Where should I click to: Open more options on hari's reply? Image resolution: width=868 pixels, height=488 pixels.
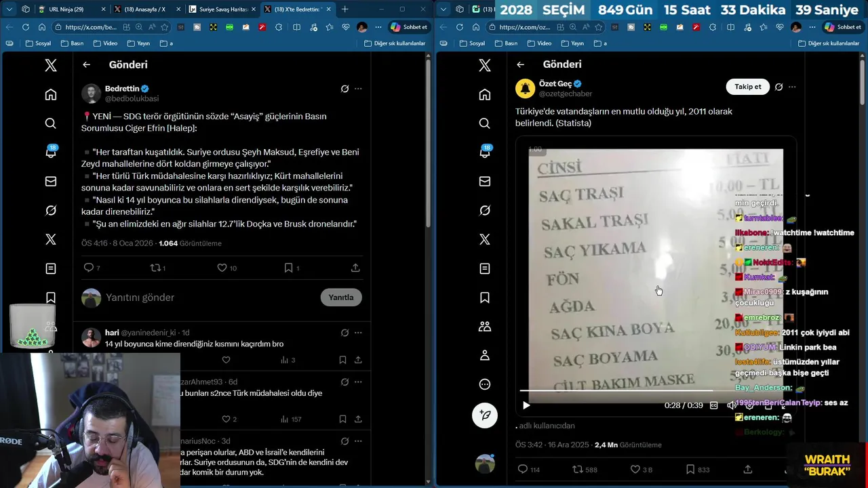358,333
